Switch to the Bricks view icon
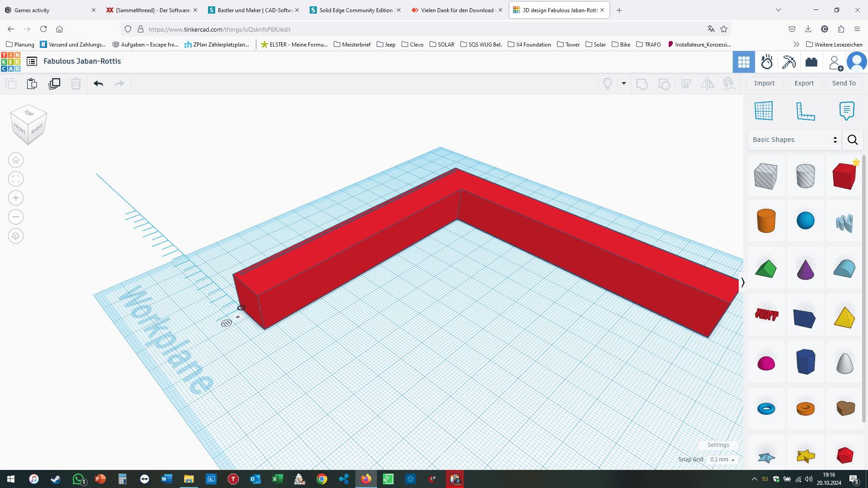Viewport: 868px width, 488px height. (x=811, y=62)
